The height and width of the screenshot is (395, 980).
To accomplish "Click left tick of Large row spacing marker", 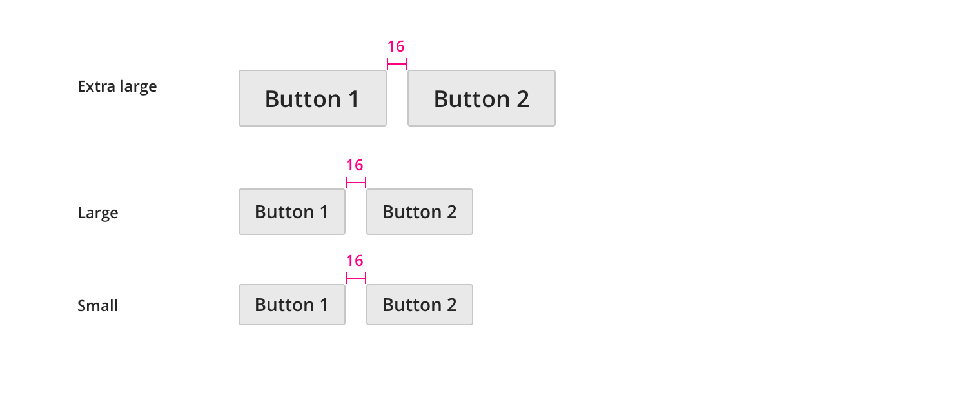I will coord(346,183).
